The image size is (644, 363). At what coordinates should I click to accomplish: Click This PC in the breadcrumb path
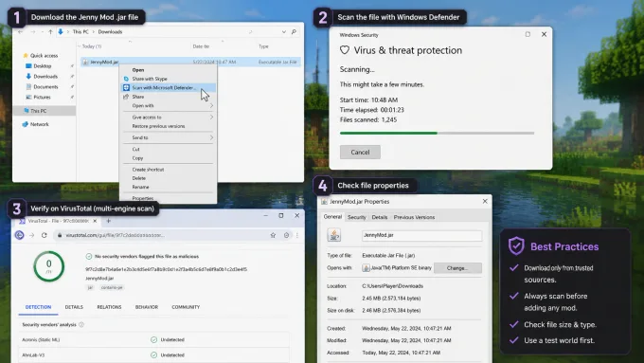point(80,31)
